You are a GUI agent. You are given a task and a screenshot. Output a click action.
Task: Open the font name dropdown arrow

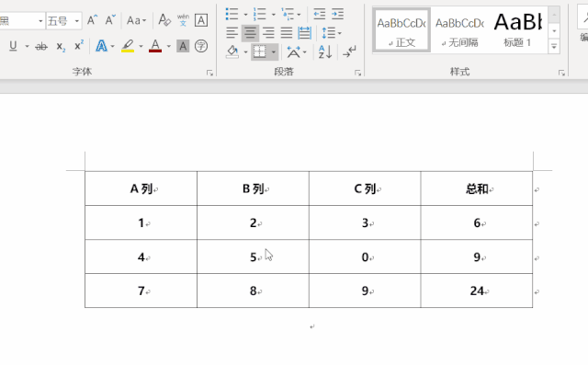(x=40, y=21)
